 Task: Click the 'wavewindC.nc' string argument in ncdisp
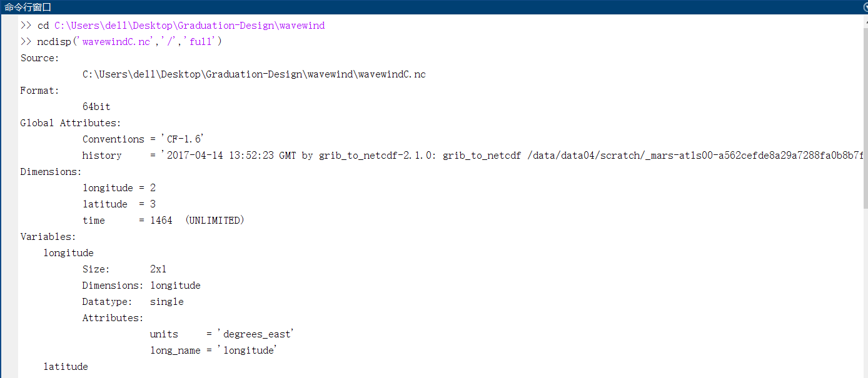tap(117, 42)
